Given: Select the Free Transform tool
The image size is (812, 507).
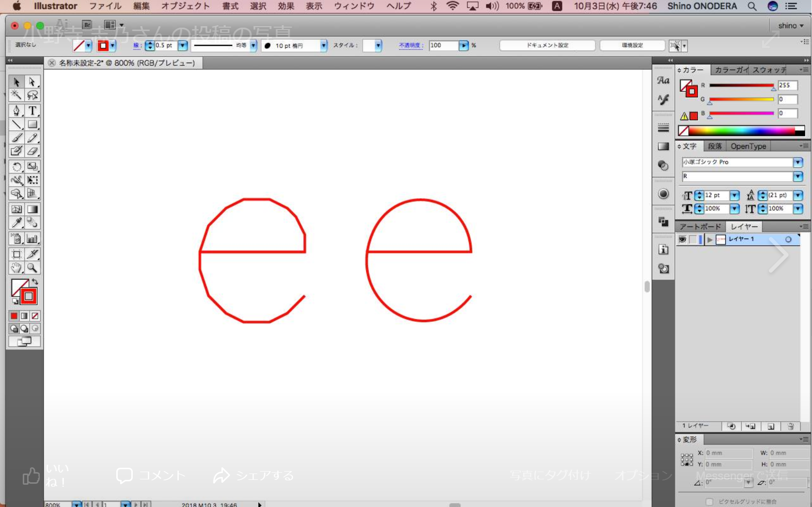Looking at the screenshot, I should [x=32, y=180].
